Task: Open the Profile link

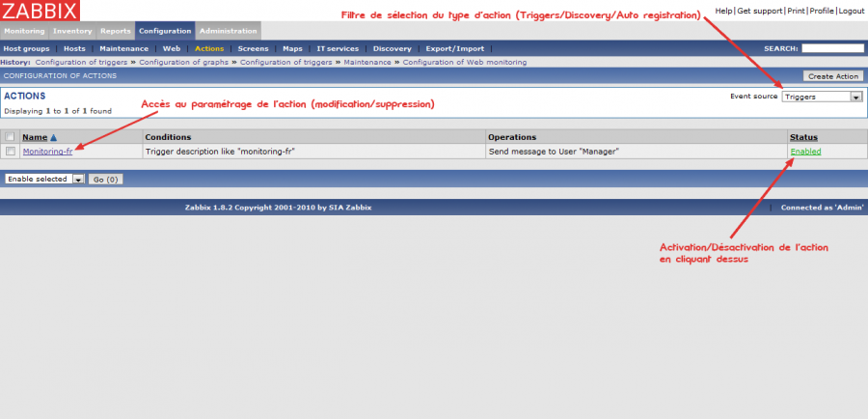Action: click(x=822, y=11)
